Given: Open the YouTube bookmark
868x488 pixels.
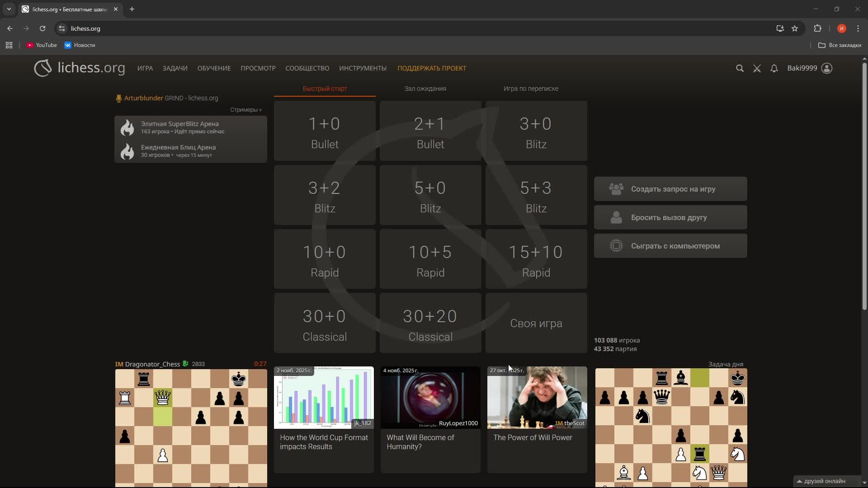Looking at the screenshot, I should [42, 45].
